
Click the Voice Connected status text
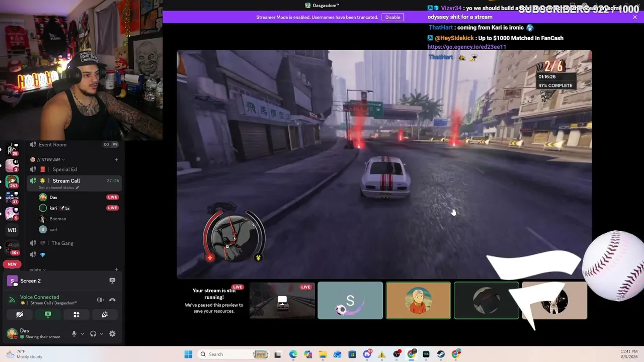pyautogui.click(x=40, y=297)
